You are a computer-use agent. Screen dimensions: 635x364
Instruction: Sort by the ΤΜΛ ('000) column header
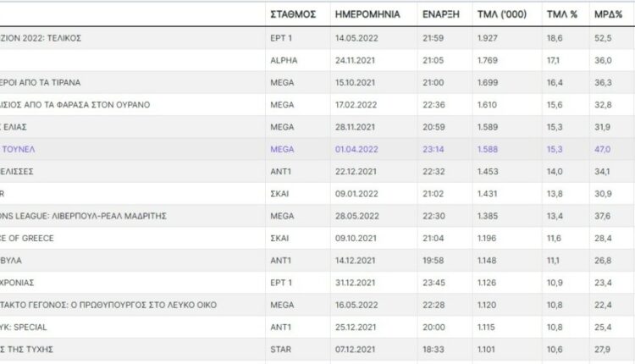pyautogui.click(x=502, y=14)
